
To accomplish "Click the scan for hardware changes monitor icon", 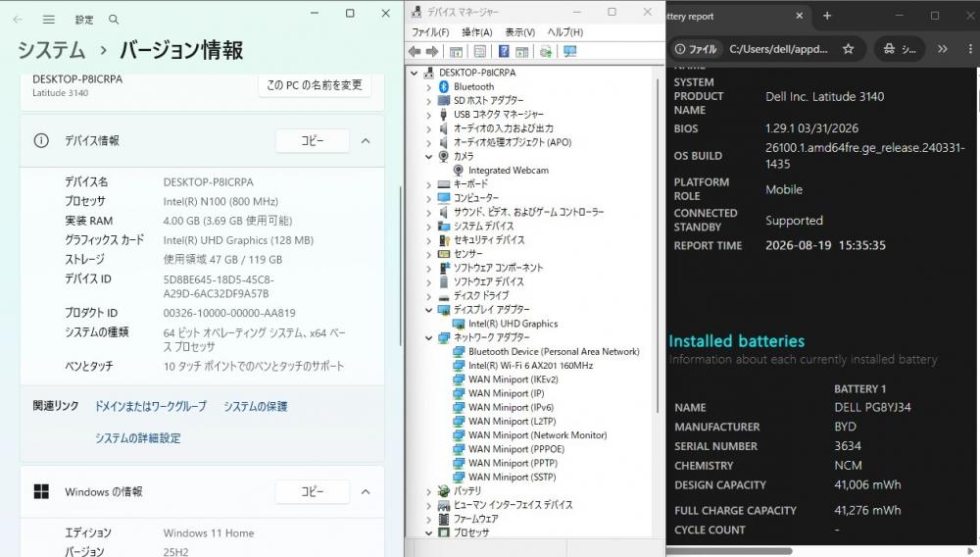I will (x=569, y=51).
